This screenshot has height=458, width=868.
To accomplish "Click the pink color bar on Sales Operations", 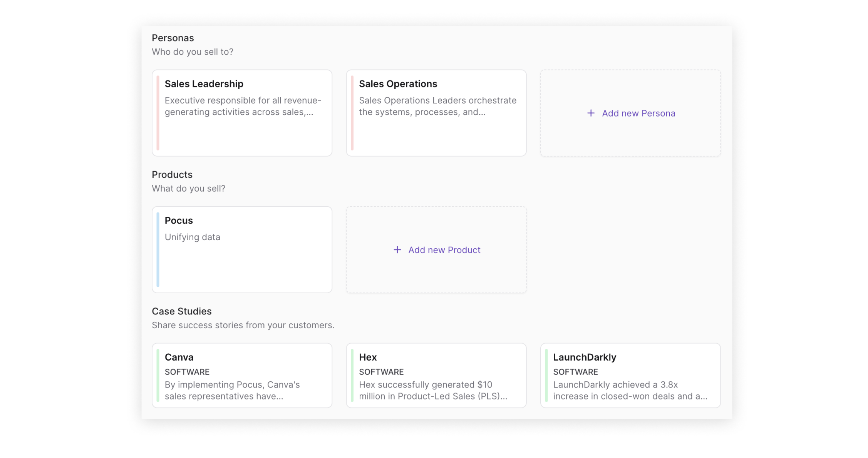I will [352, 113].
